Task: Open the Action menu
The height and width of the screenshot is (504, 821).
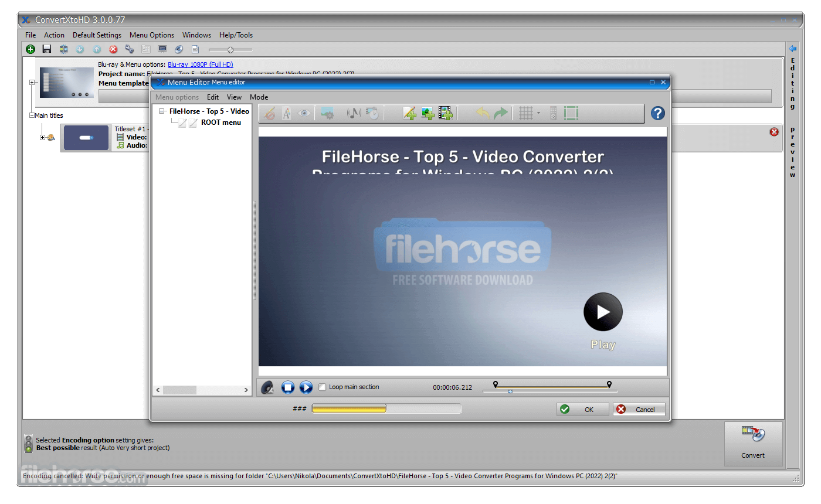Action: pyautogui.click(x=54, y=35)
